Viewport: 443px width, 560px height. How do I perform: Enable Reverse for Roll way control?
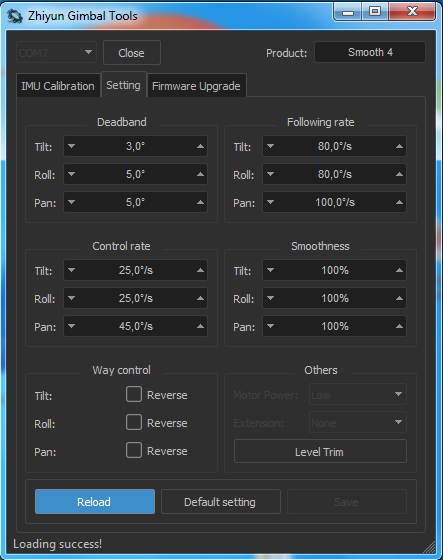(x=134, y=422)
